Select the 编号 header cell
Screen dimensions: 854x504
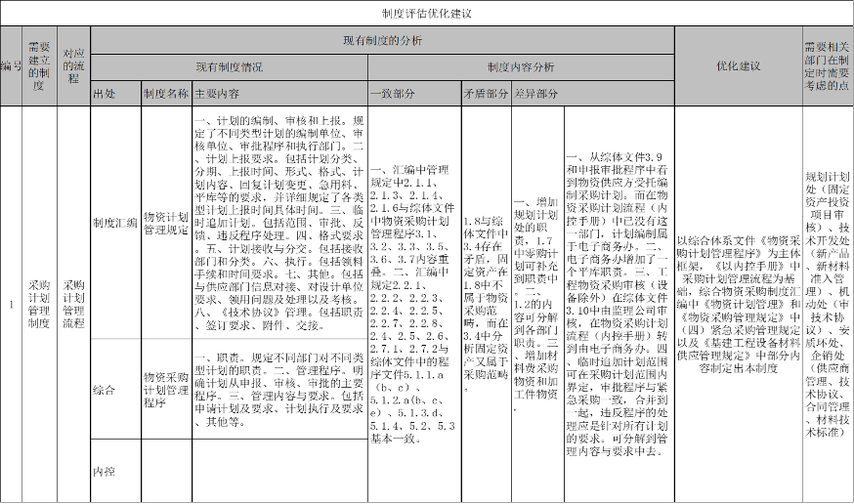tap(11, 65)
